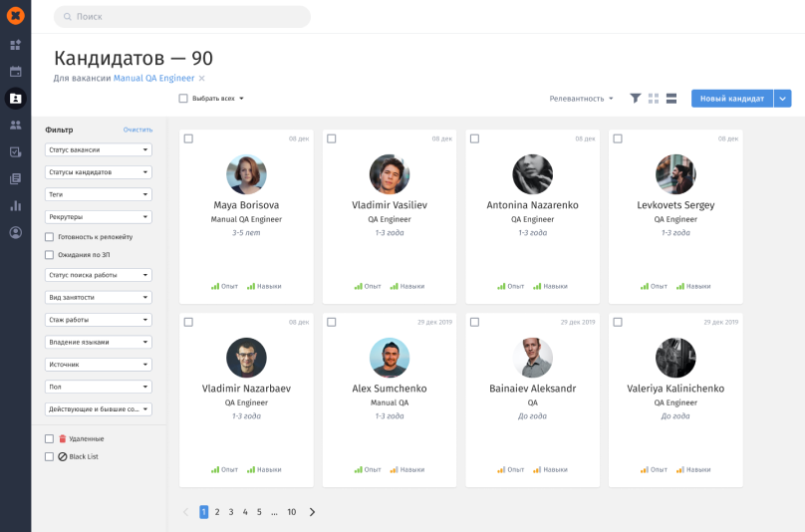Select Maya Borisova's card checkbox
Viewport: 805px width, 532px height.
coord(188,138)
